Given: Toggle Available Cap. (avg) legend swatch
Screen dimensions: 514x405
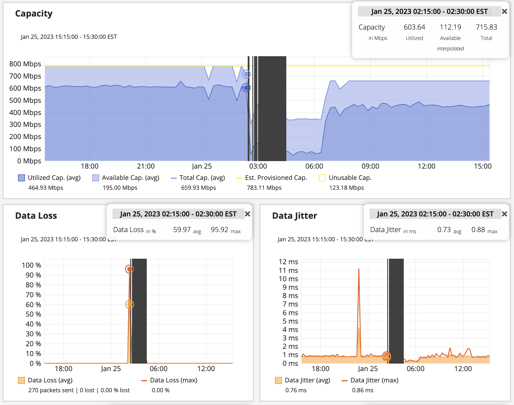Looking at the screenshot, I should click(x=96, y=178).
